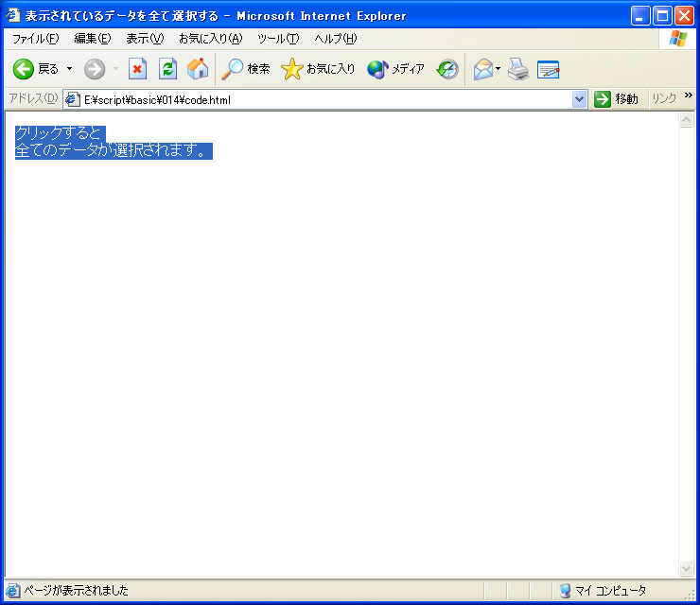Open the ツール(T) menu
Image resolution: width=700 pixels, height=605 pixels.
tap(278, 39)
